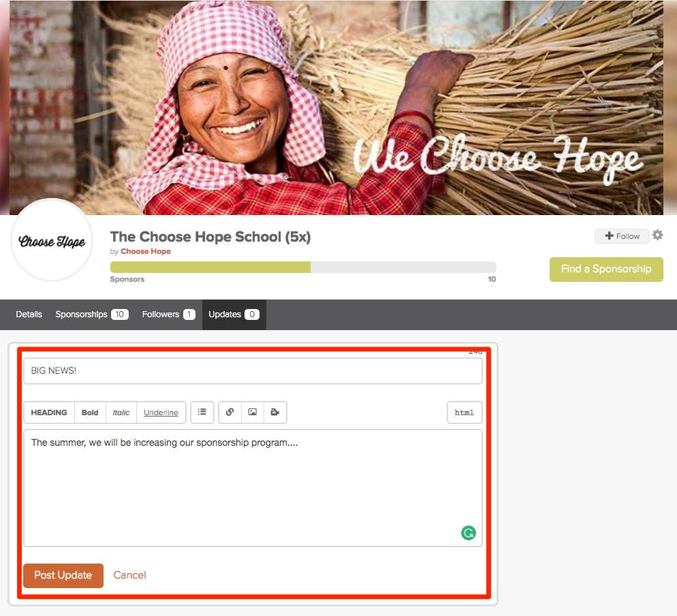This screenshot has width=677, height=616.
Task: Click the update title field containing BIG NEWS!
Action: pyautogui.click(x=253, y=370)
